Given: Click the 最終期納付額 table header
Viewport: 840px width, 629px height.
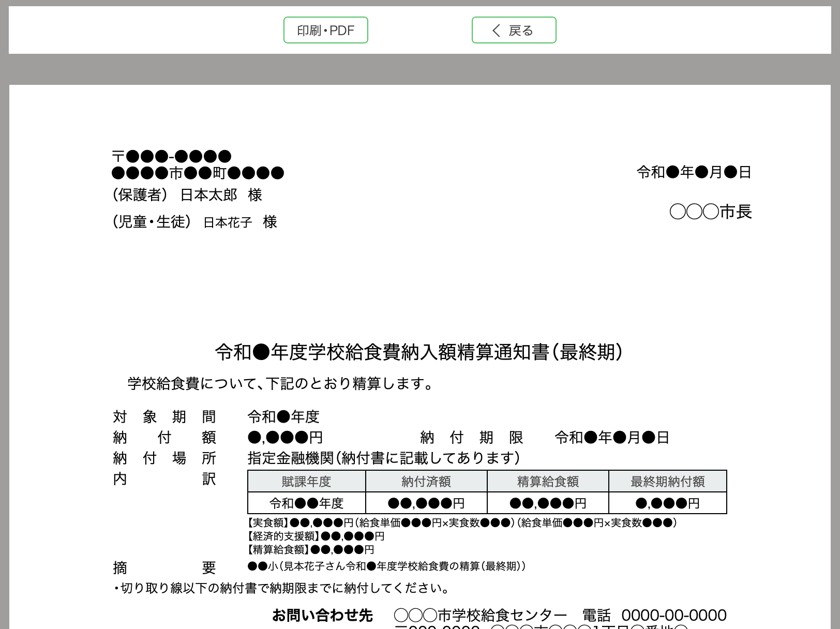Looking at the screenshot, I should tap(667, 482).
